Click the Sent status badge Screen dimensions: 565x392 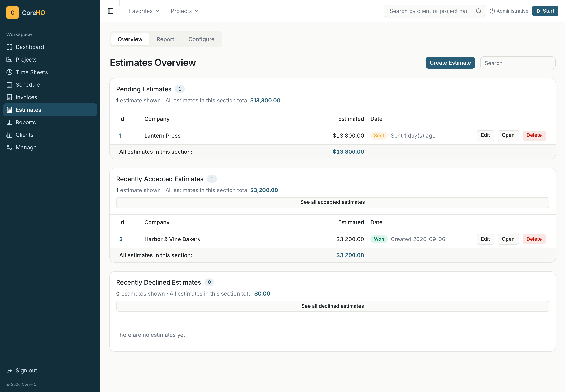pos(379,136)
